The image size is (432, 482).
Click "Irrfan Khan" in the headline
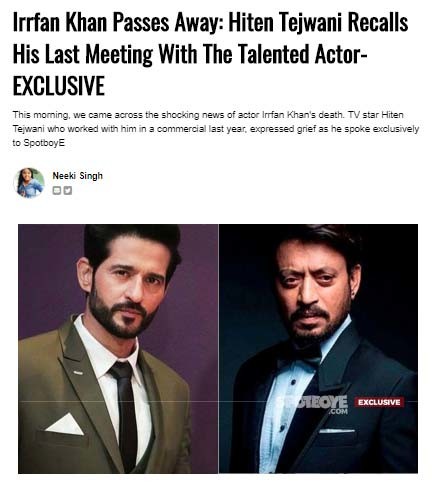[60, 23]
